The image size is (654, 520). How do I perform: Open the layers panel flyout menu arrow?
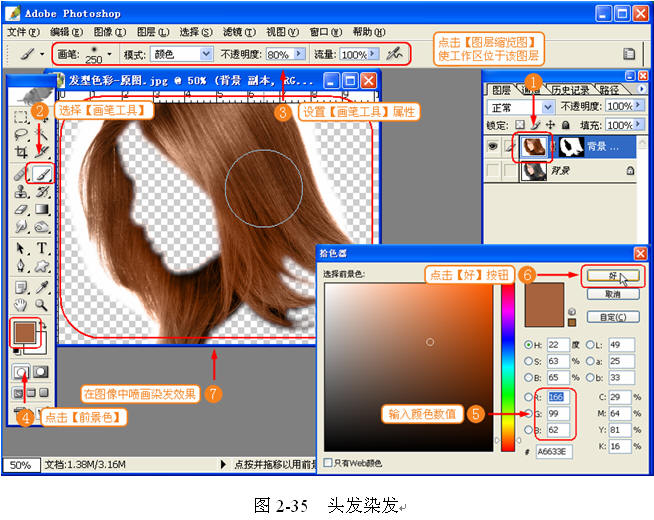pyautogui.click(x=641, y=88)
